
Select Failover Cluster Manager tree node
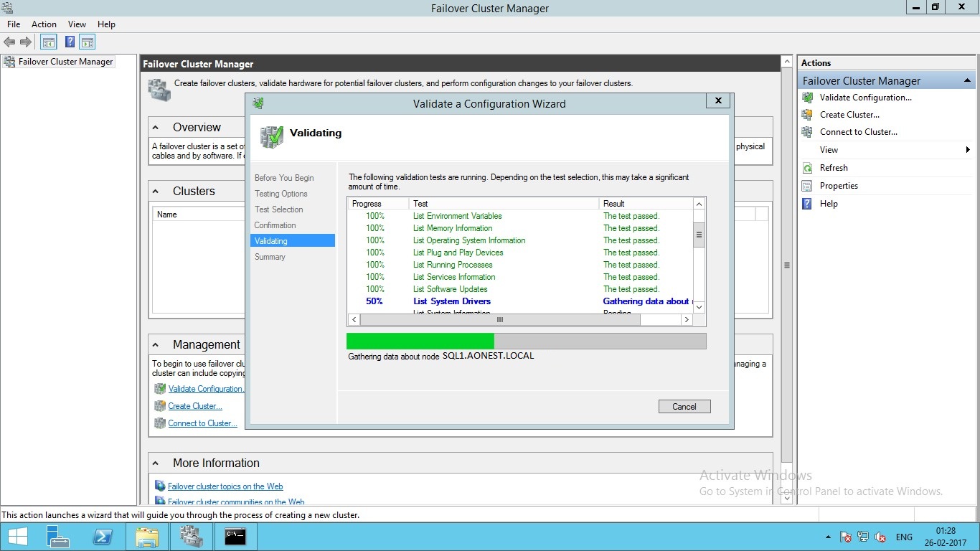tap(66, 62)
